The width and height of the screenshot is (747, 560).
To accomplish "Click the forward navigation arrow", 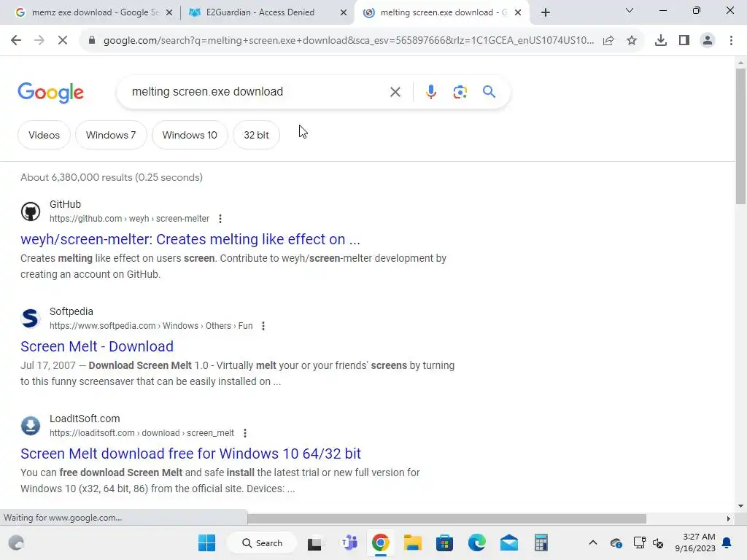I will 39,41.
